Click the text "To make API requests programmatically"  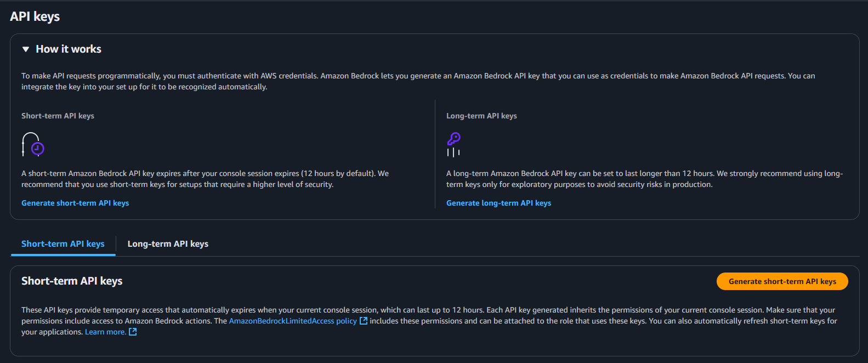(91, 76)
